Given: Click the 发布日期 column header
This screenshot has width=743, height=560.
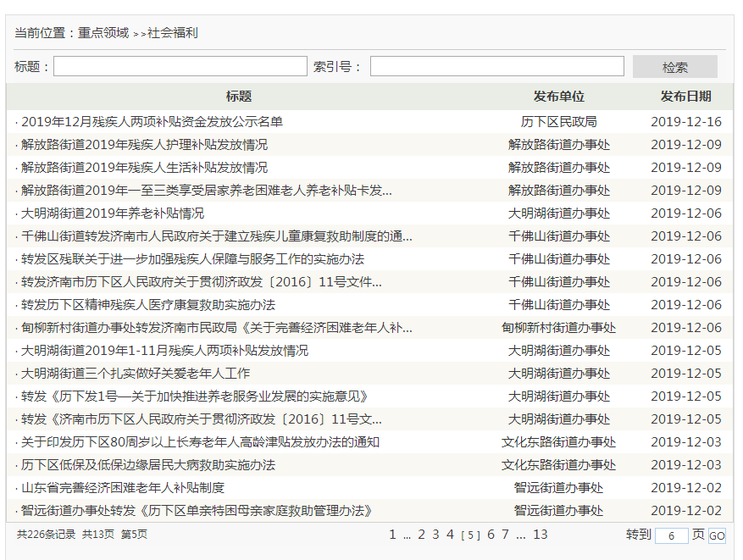Looking at the screenshot, I should pos(685,97).
